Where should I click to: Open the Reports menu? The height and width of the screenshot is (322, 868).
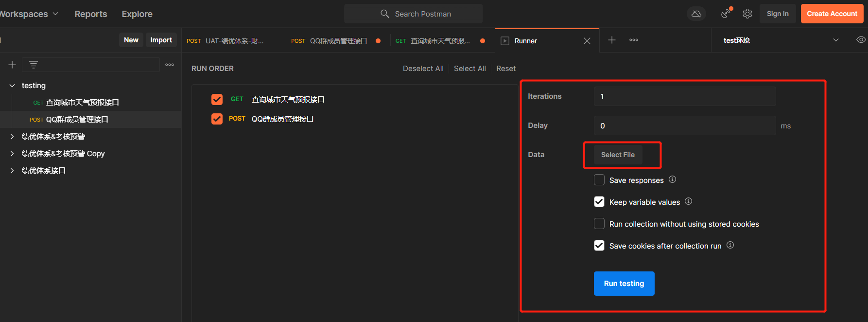click(x=91, y=14)
